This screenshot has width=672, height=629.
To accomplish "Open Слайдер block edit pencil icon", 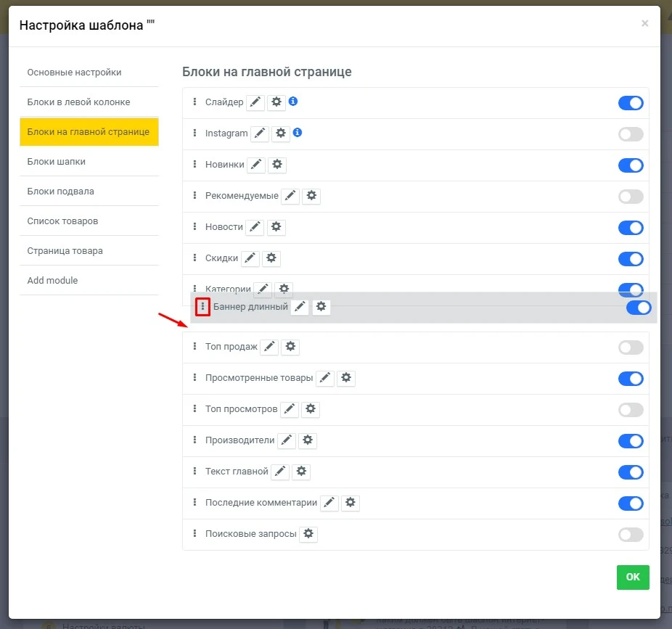I will pos(255,102).
